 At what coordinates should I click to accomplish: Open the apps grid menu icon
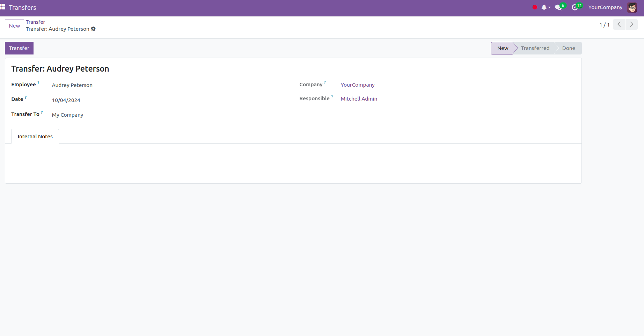pyautogui.click(x=3, y=7)
